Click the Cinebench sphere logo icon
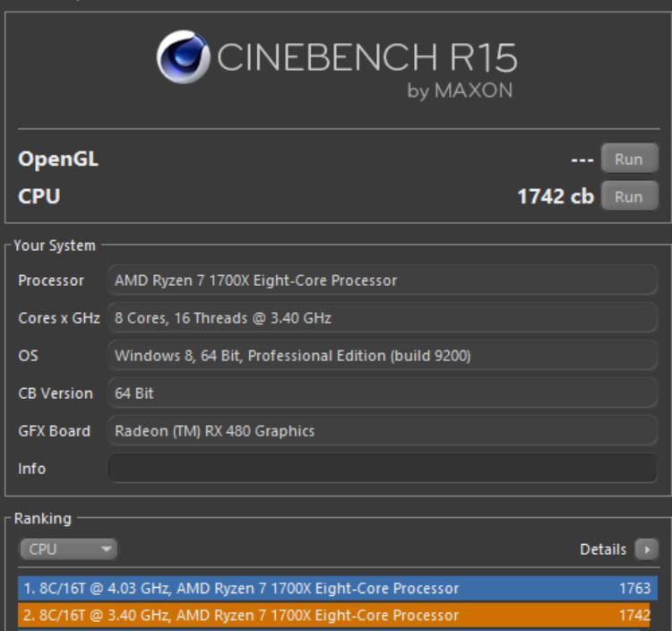Image resolution: width=672 pixels, height=631 pixels. pyautogui.click(x=184, y=57)
